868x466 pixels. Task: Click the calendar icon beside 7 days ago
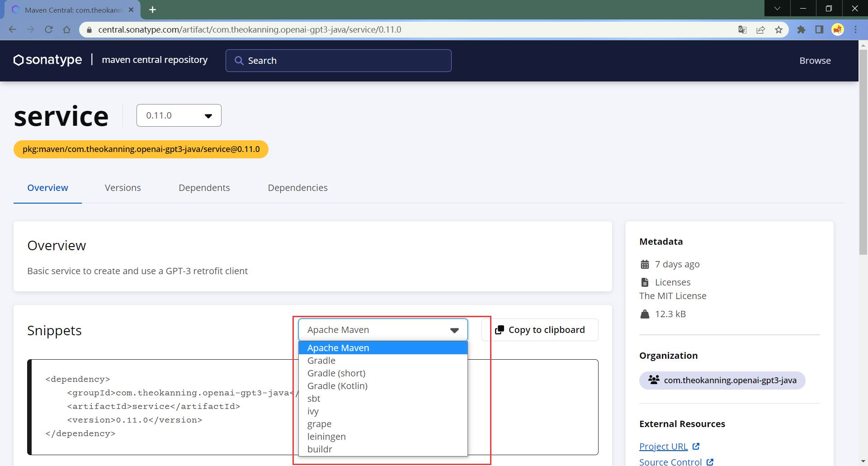(x=645, y=264)
